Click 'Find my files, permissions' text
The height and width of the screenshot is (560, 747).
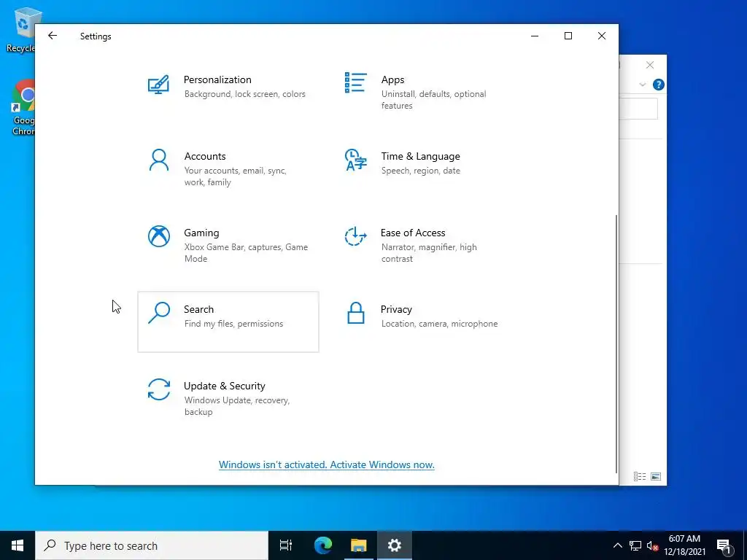pos(233,324)
